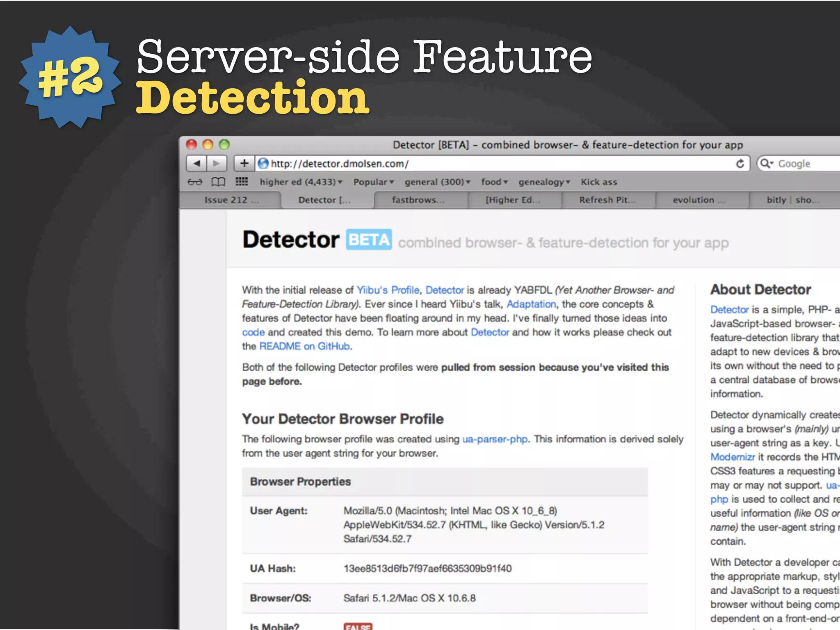Open Top Sites grid icon
The image size is (840, 630).
point(242,182)
